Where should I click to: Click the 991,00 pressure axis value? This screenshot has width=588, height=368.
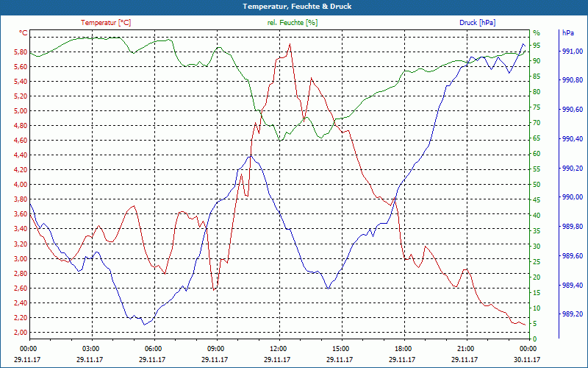pos(573,52)
